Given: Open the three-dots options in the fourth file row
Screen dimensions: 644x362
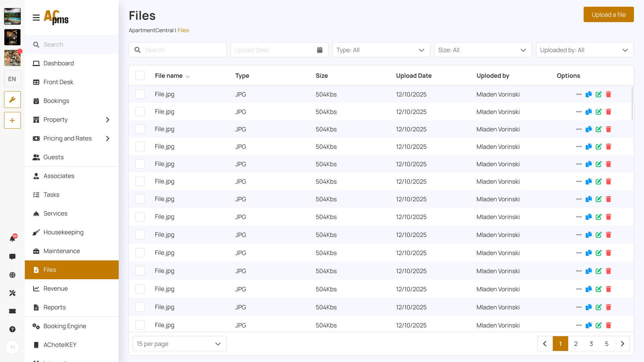Looking at the screenshot, I should pos(579,147).
